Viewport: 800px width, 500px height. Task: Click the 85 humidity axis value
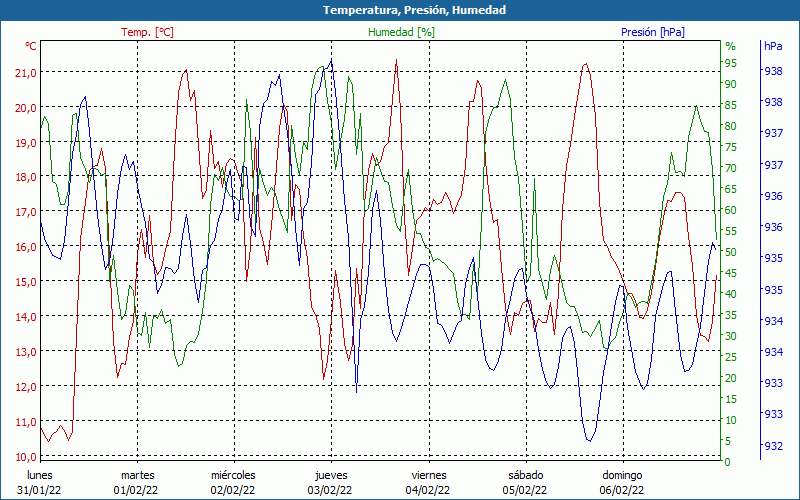pyautogui.click(x=731, y=105)
